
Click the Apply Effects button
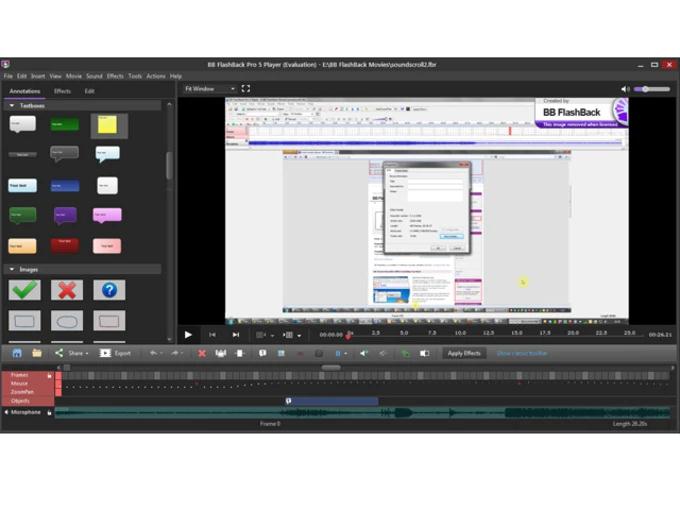(464, 353)
